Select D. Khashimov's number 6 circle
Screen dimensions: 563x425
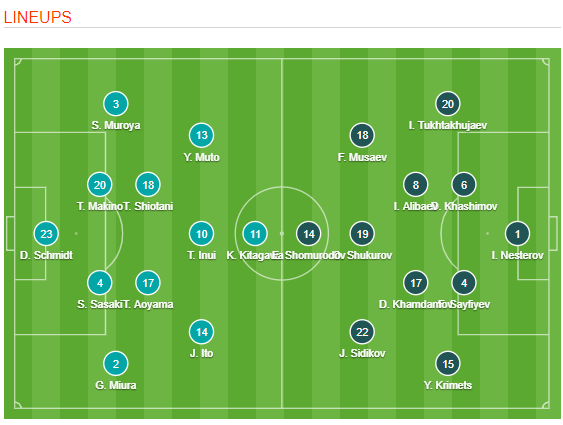click(x=464, y=185)
